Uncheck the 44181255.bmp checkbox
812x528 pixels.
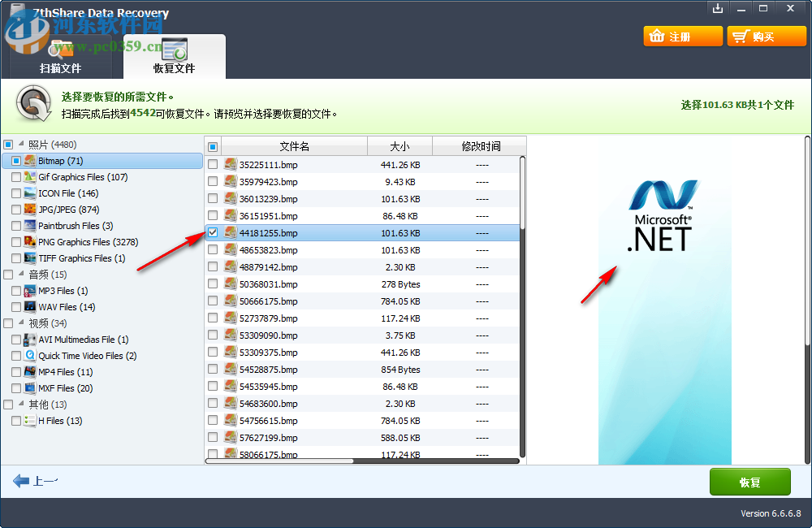214,233
